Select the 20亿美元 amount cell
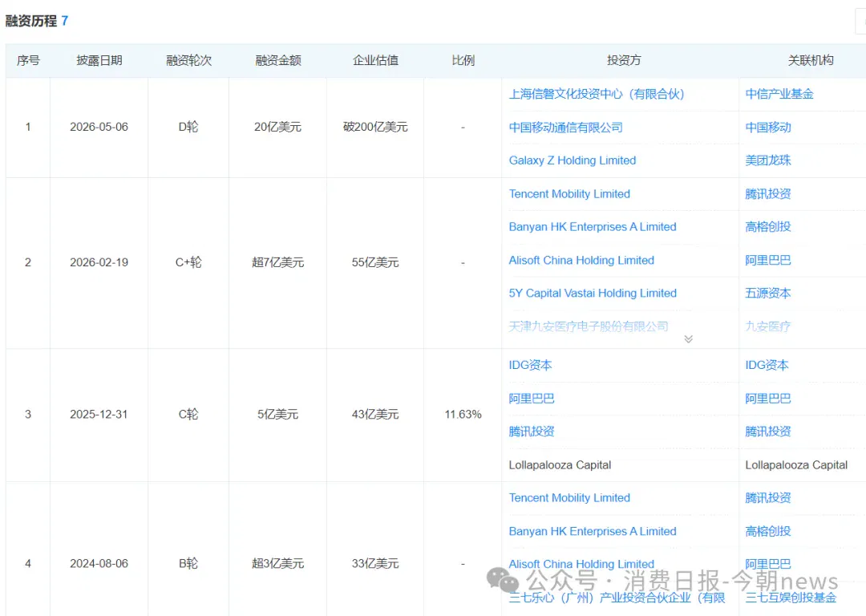Screen dimensions: 866x616 [x=277, y=127]
